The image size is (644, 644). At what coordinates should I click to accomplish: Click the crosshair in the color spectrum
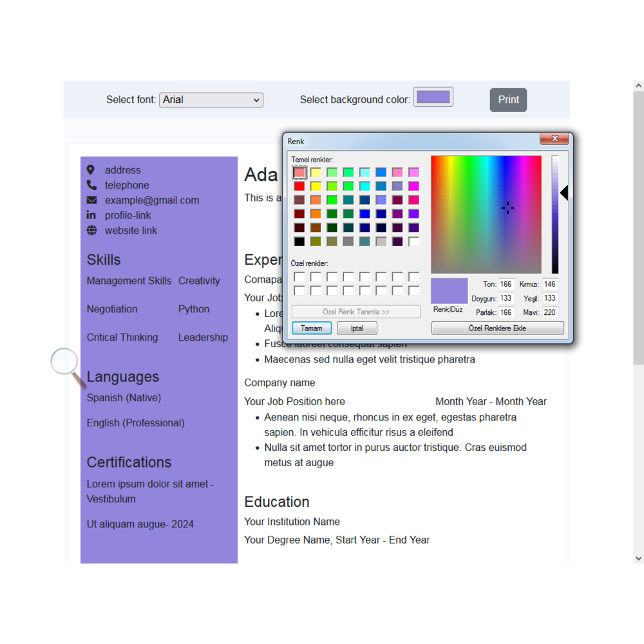pos(507,208)
